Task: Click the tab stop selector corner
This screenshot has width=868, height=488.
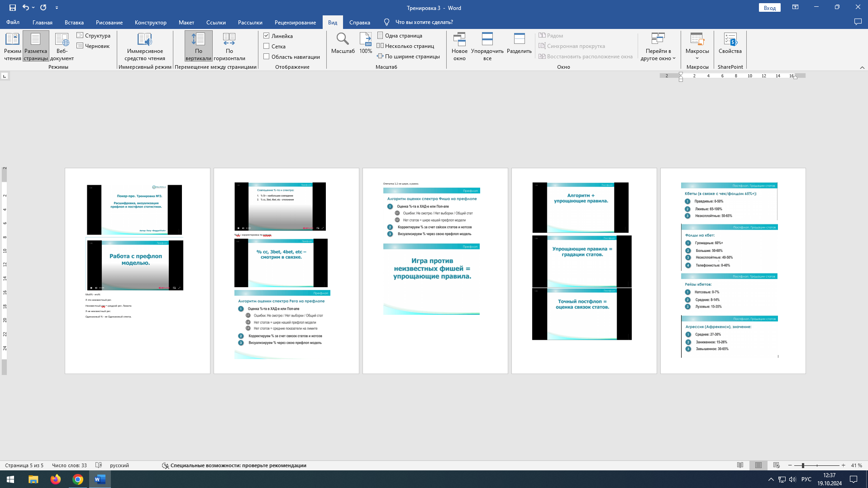Action: click(5, 76)
